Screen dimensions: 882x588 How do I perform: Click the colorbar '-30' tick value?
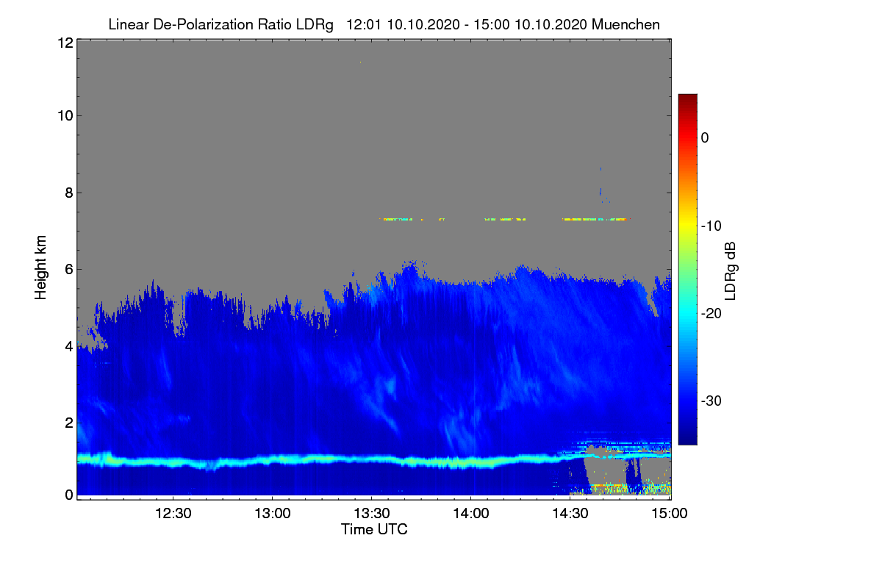(x=711, y=401)
